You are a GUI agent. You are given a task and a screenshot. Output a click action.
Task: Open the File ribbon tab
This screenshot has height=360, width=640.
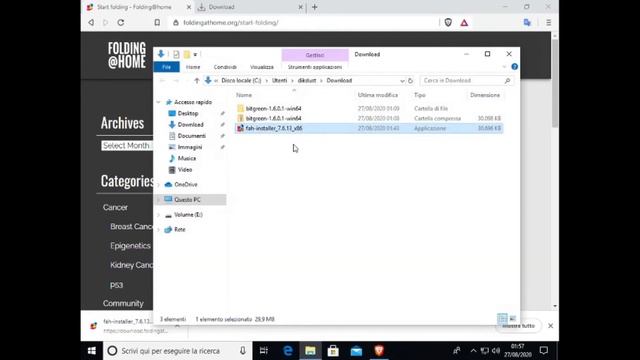pyautogui.click(x=167, y=67)
